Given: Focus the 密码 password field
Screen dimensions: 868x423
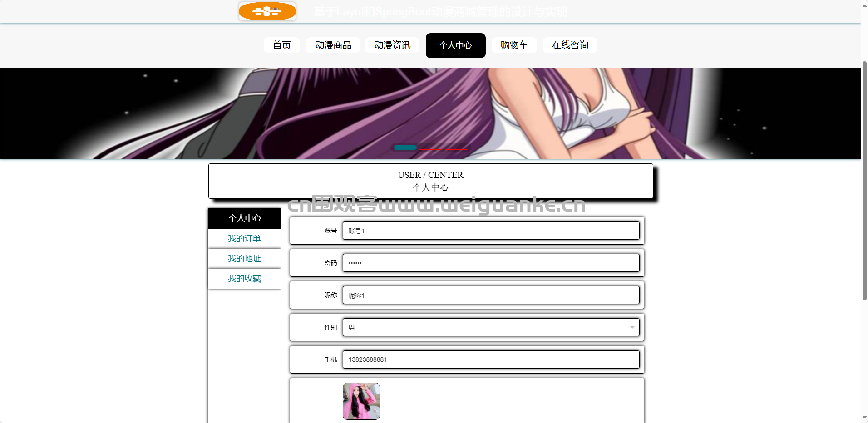Looking at the screenshot, I should [x=491, y=263].
